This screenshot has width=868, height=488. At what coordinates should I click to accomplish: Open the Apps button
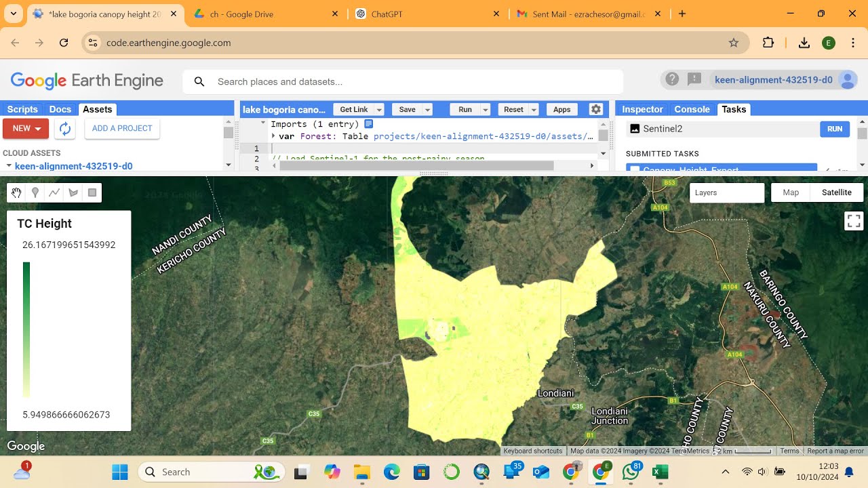[562, 109]
